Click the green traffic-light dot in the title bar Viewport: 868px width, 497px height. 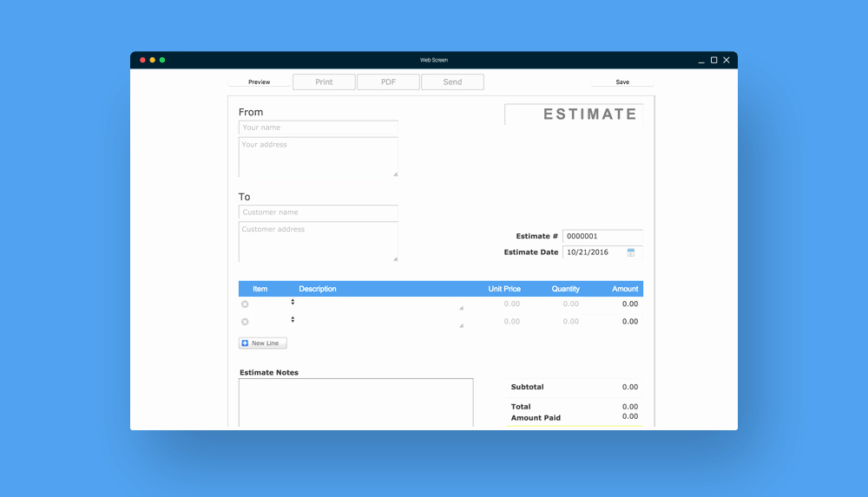click(x=162, y=60)
